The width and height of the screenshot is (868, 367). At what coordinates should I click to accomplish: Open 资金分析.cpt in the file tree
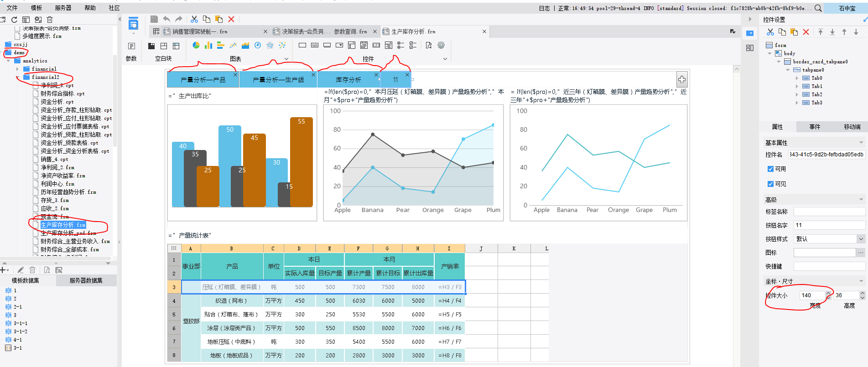(x=57, y=102)
